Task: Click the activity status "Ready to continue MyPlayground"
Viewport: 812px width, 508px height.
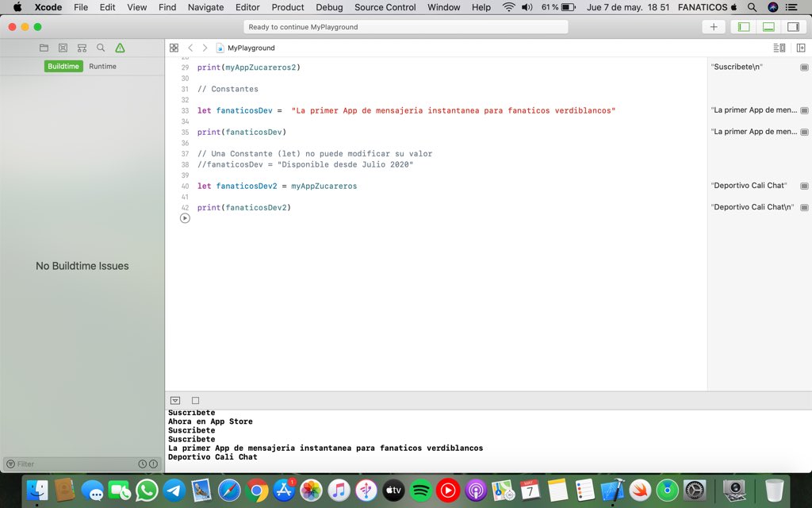Action: [405, 27]
